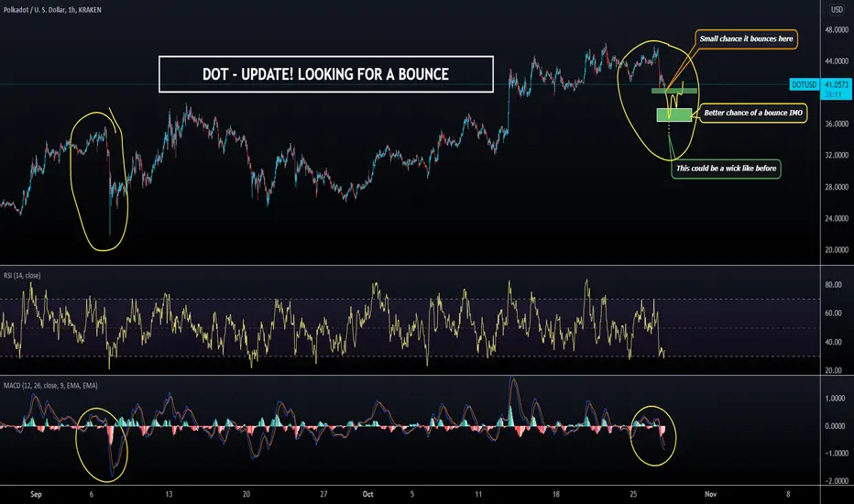Open the RSI (14, close) indicator legend
Viewport: 854px width, 504px height.
(x=22, y=276)
